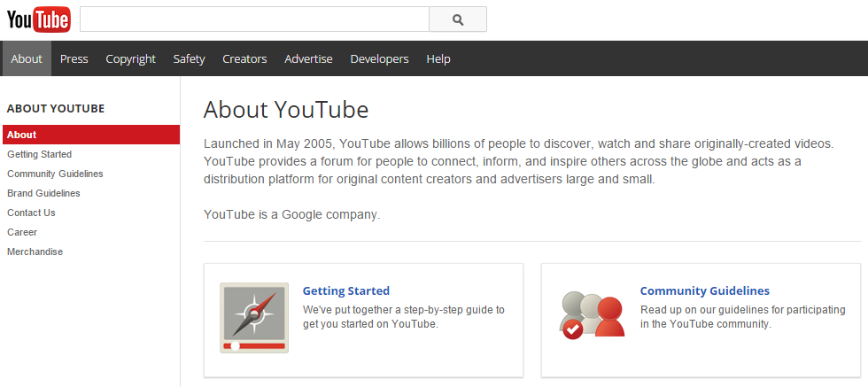
Task: Click the 'Launched in May 2005' paragraph
Action: point(519,162)
